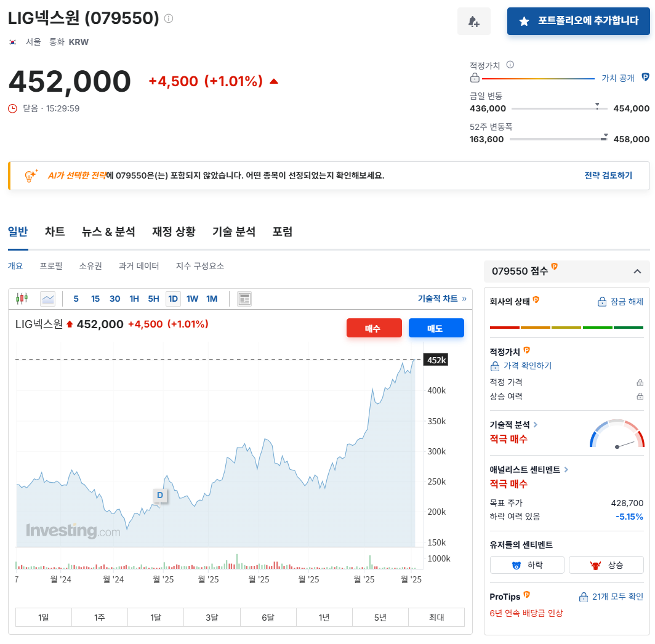This screenshot has width=655, height=644.
Task: Select the 1주 range button
Action: [x=100, y=618]
